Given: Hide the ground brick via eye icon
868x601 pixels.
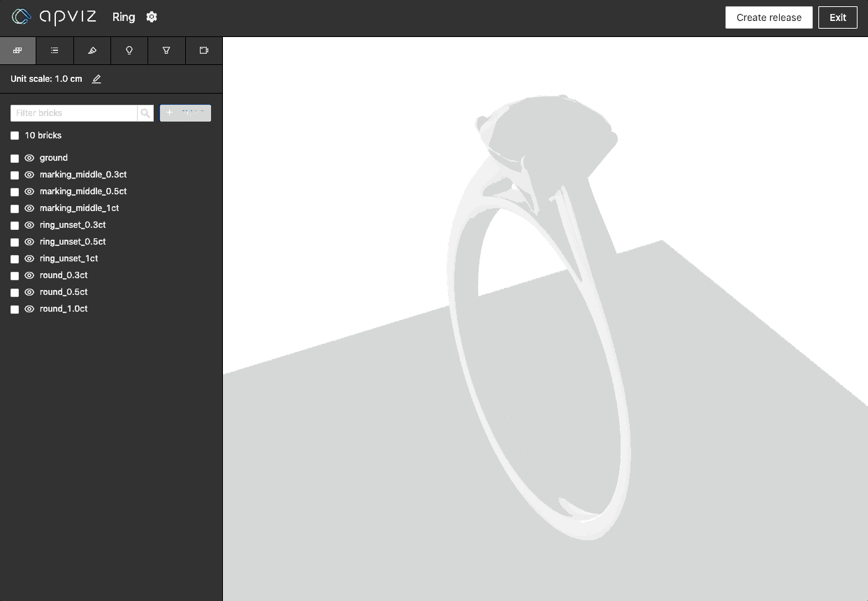Looking at the screenshot, I should (29, 158).
